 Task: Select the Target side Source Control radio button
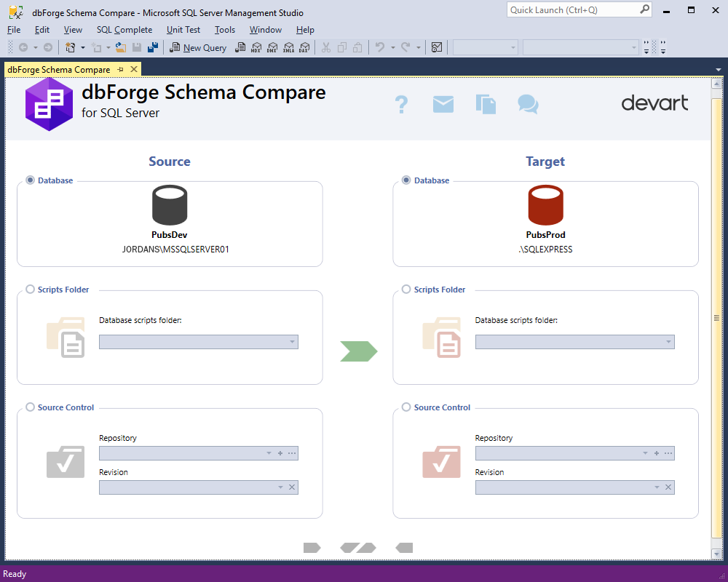[406, 407]
